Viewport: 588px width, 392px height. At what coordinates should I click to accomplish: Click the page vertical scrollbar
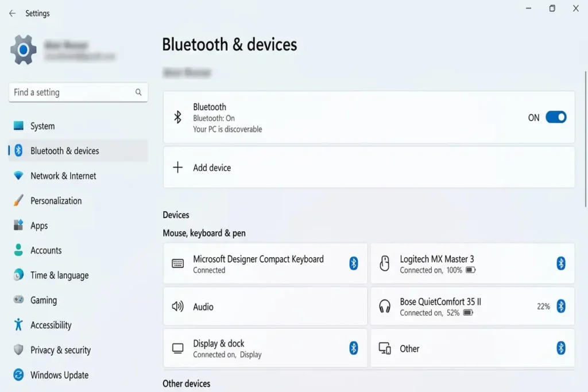point(585,139)
